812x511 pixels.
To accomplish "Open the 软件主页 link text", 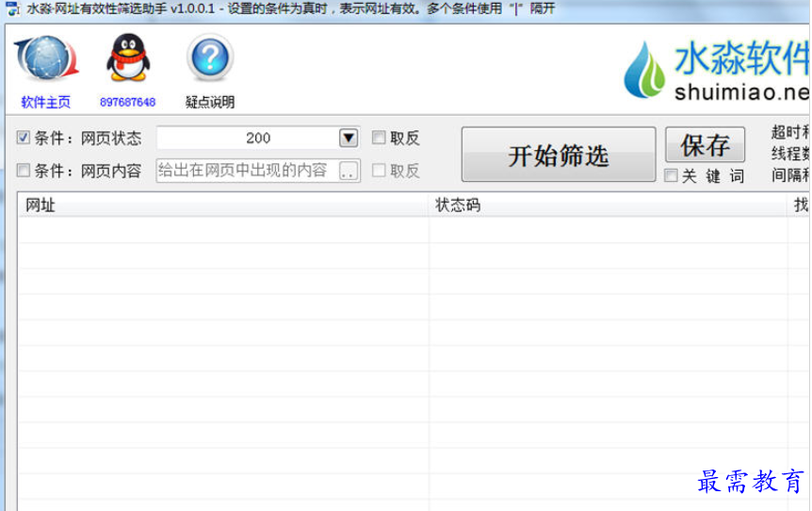I will 45,102.
